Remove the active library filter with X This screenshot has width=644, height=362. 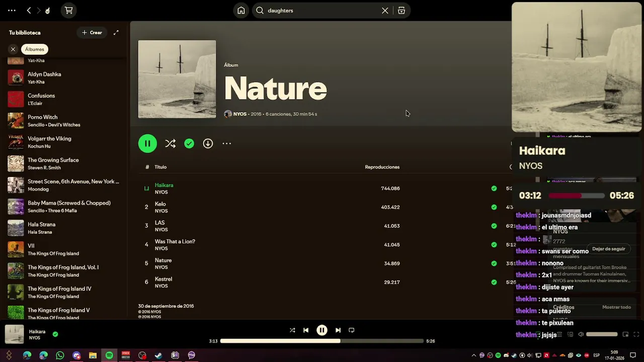coord(13,49)
